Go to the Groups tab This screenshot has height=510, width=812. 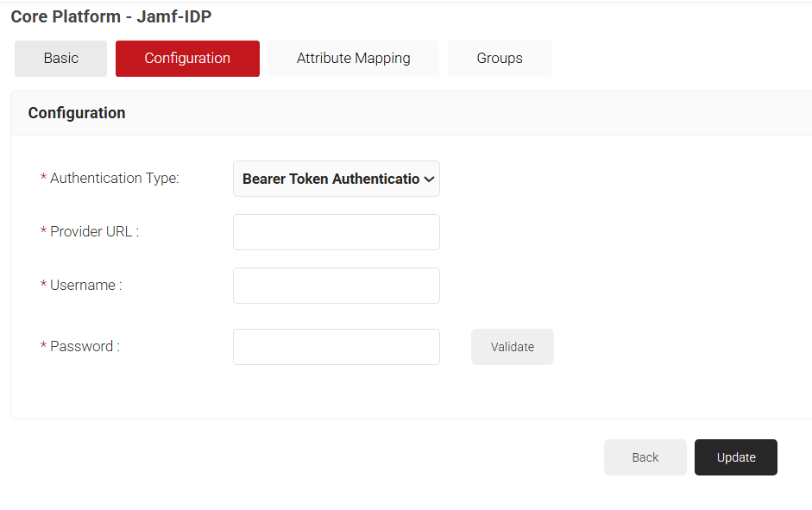pyautogui.click(x=499, y=59)
